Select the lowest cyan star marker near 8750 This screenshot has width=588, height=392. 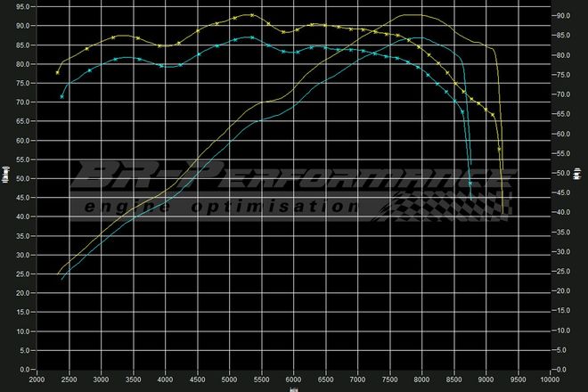470,184
